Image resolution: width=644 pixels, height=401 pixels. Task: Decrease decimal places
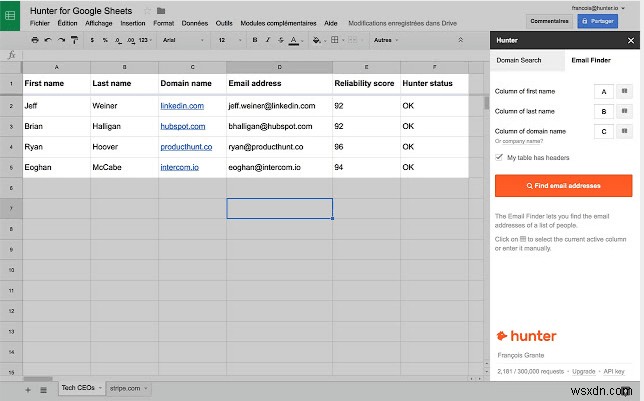tap(118, 40)
